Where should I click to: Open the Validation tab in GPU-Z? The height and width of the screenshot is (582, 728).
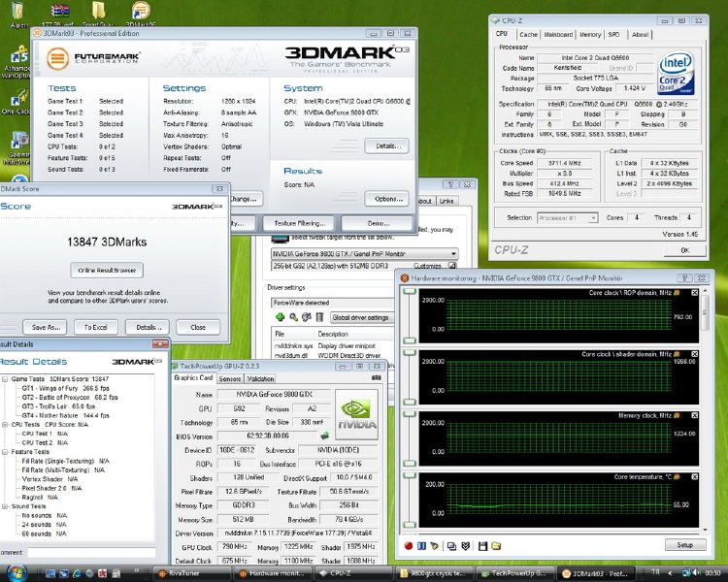260,378
